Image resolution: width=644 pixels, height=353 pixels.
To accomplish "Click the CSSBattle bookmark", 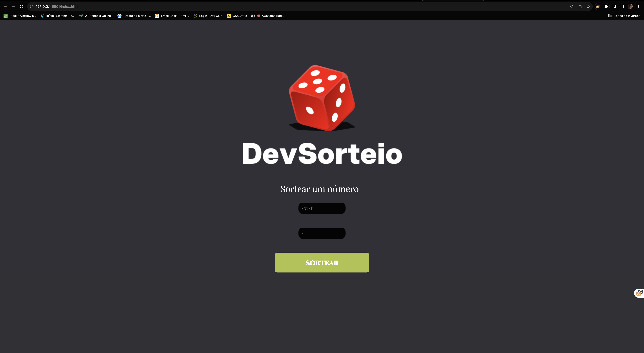I will tap(236, 15).
